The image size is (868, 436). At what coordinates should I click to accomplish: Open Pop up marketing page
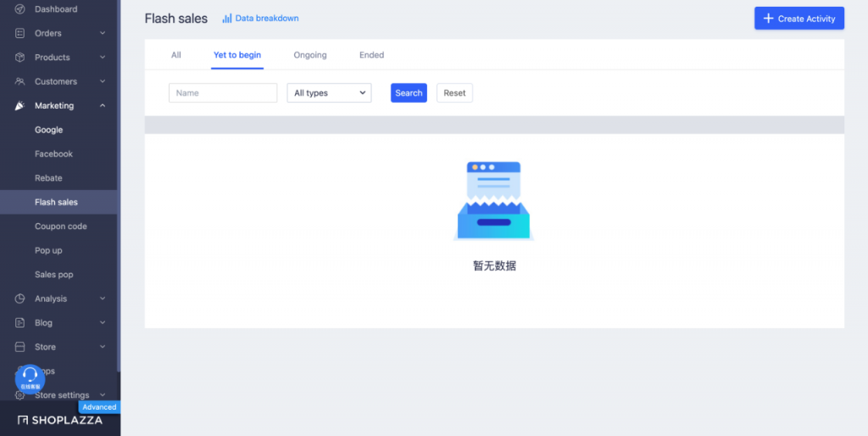(48, 250)
